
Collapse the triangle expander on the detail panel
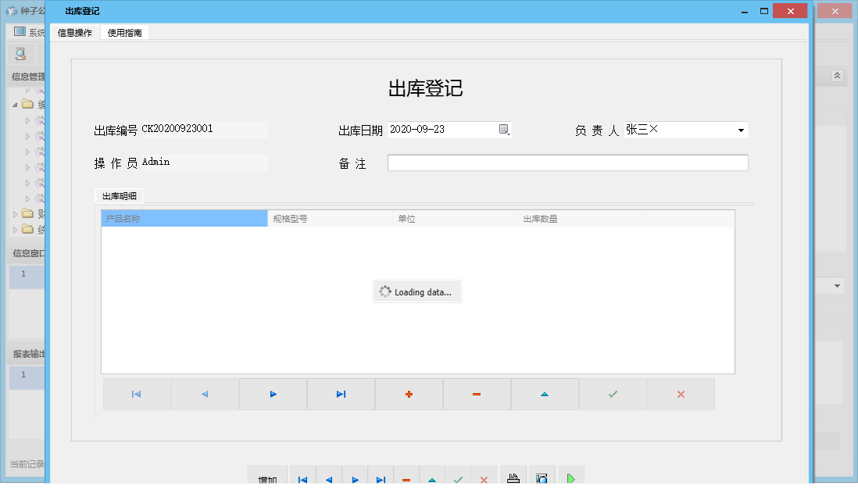[x=545, y=394]
